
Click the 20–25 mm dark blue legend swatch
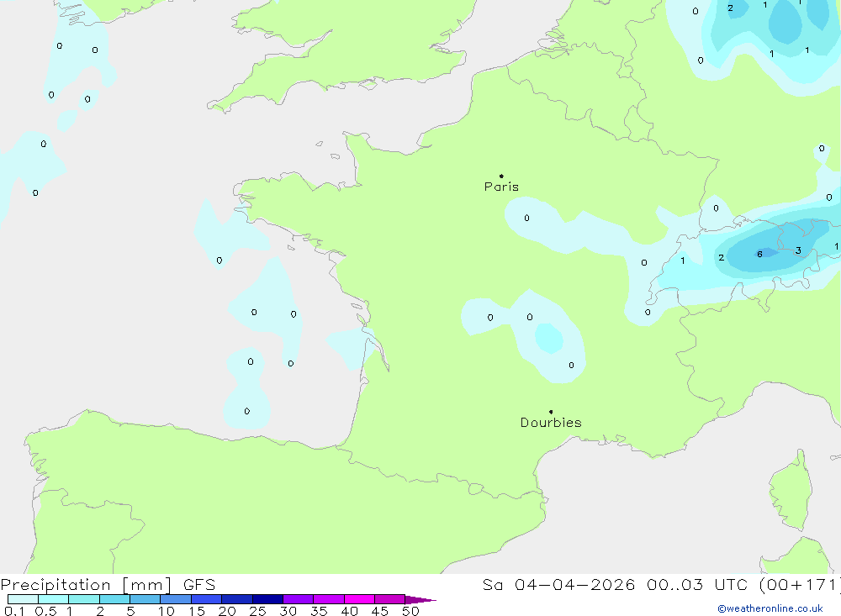point(236,599)
